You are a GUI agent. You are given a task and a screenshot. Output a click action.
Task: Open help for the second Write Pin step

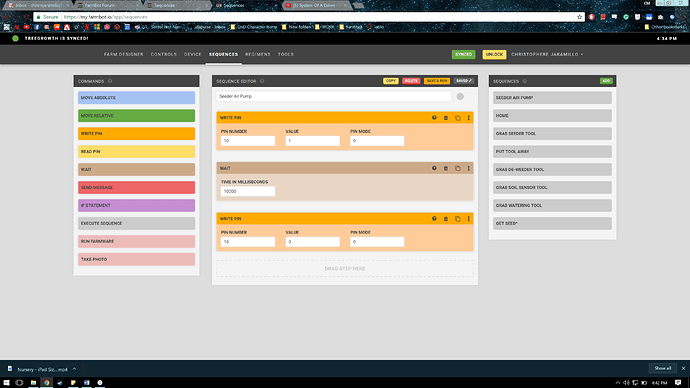(x=434, y=219)
